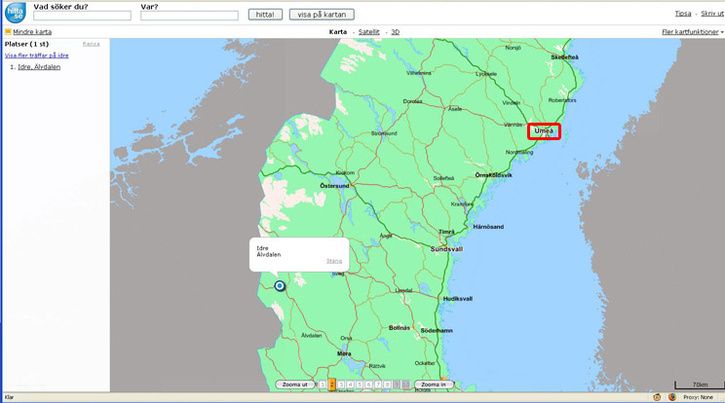This screenshot has width=725, height=403.
Task: Close the Idre popup with Stäng
Action: 334,261
